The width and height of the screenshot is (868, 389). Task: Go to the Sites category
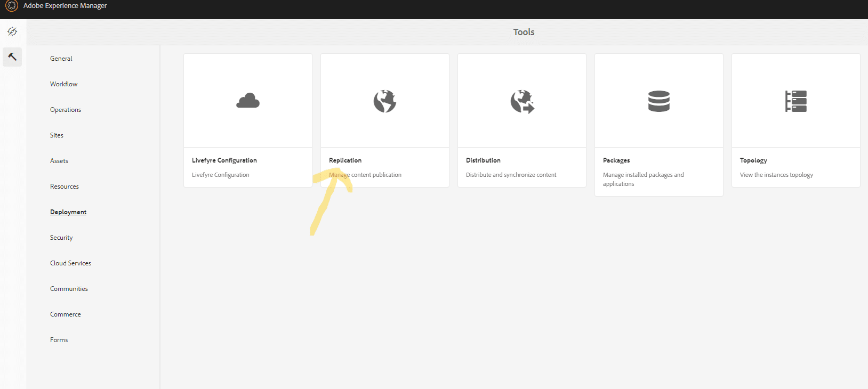[57, 135]
